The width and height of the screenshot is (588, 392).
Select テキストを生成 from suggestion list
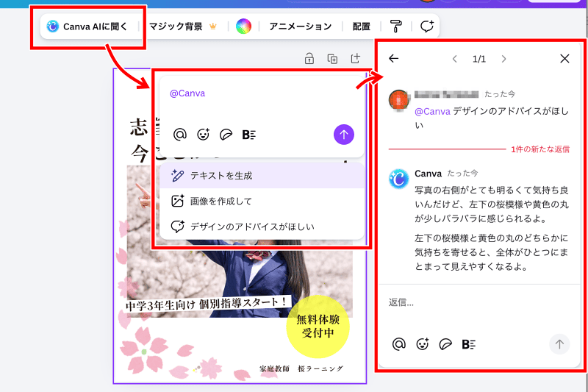coord(220,176)
